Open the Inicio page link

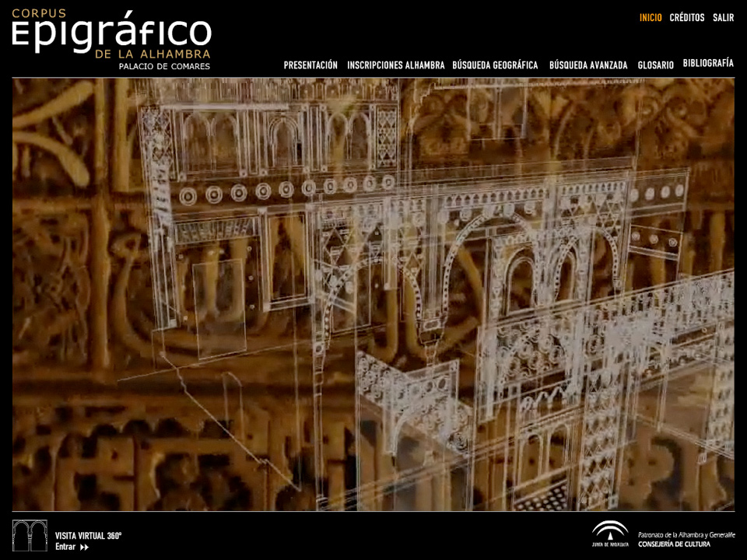pos(651,18)
